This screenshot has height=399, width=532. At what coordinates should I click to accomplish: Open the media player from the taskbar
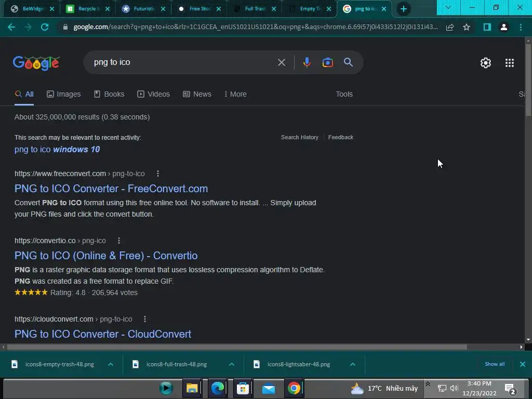click(x=166, y=388)
